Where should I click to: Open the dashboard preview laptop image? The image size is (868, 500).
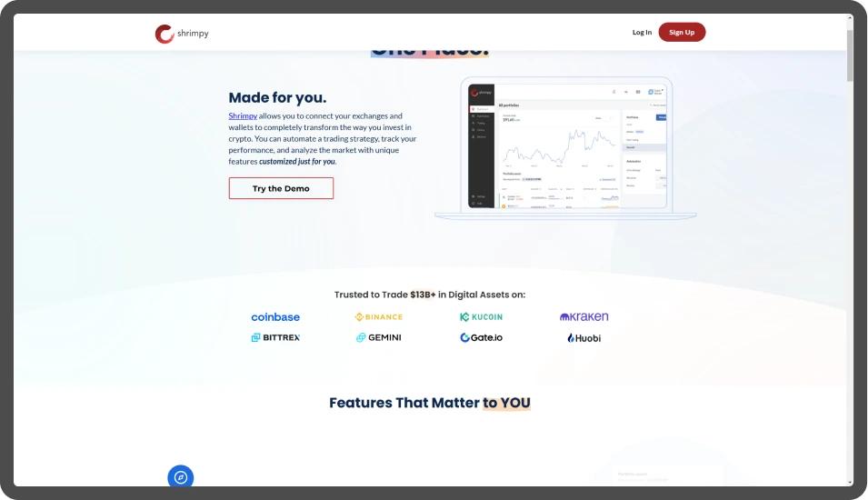[x=565, y=148]
